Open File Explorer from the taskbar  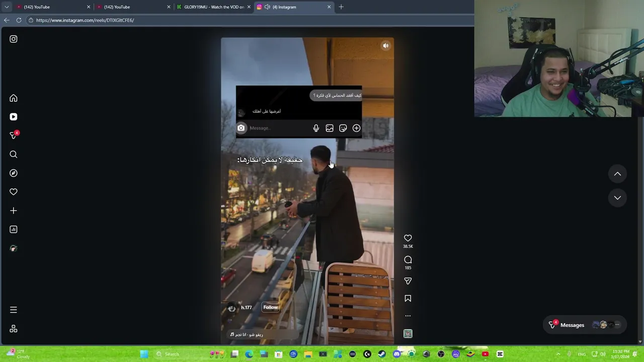[308, 354]
